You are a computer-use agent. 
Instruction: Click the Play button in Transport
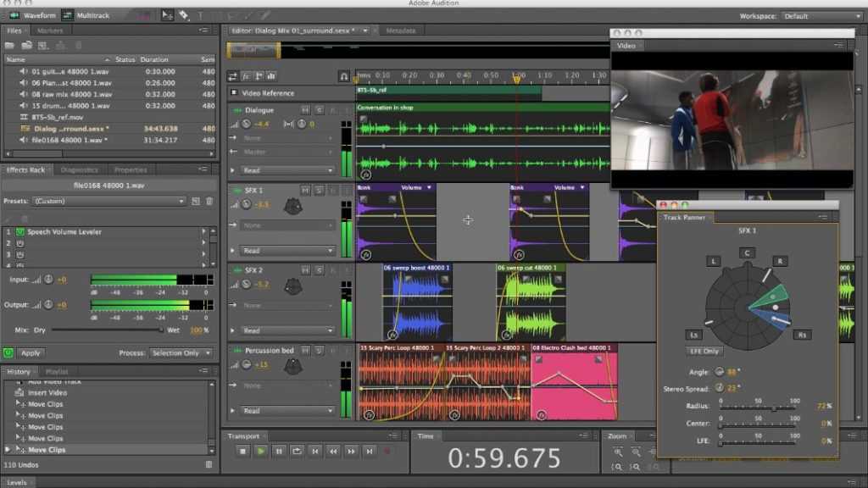tap(261, 452)
